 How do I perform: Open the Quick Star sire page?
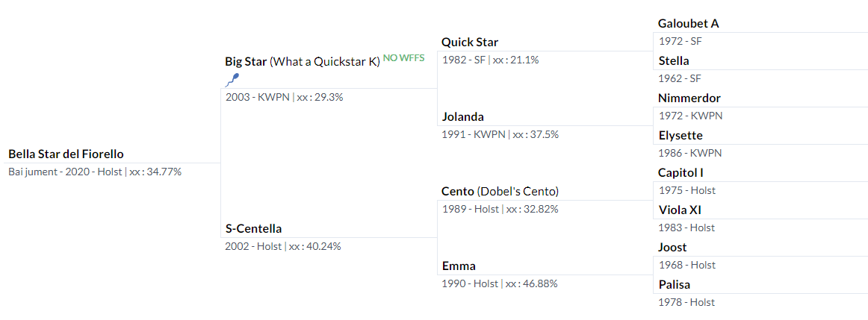[470, 42]
